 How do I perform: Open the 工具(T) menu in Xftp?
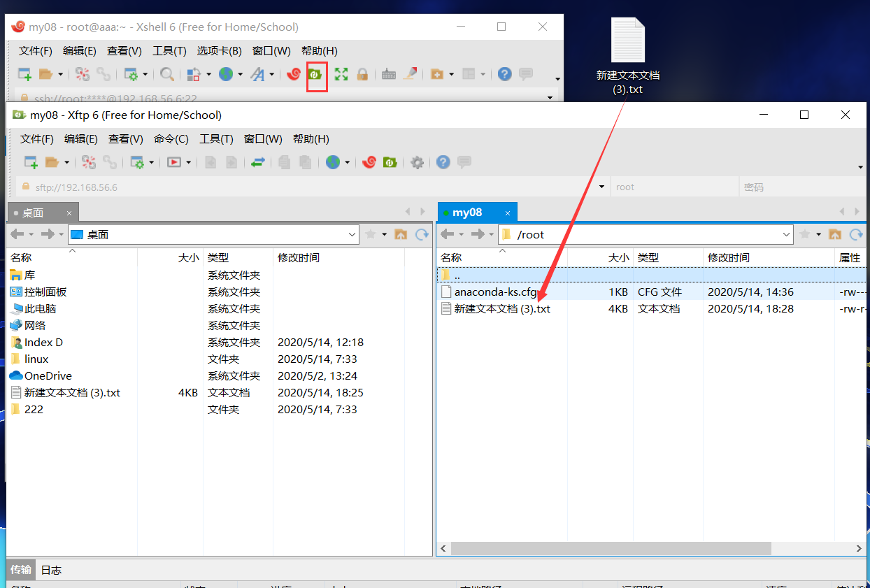pos(215,139)
